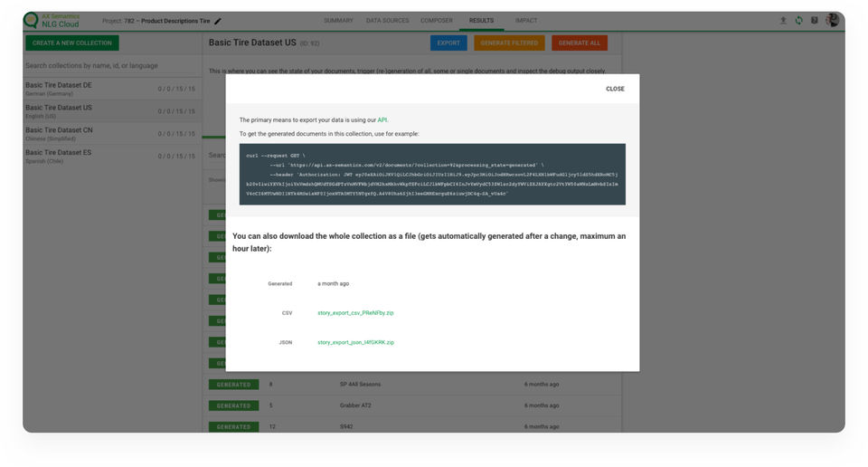
Task: Select Basic Tire Dataset ES collection
Action: coord(112,157)
